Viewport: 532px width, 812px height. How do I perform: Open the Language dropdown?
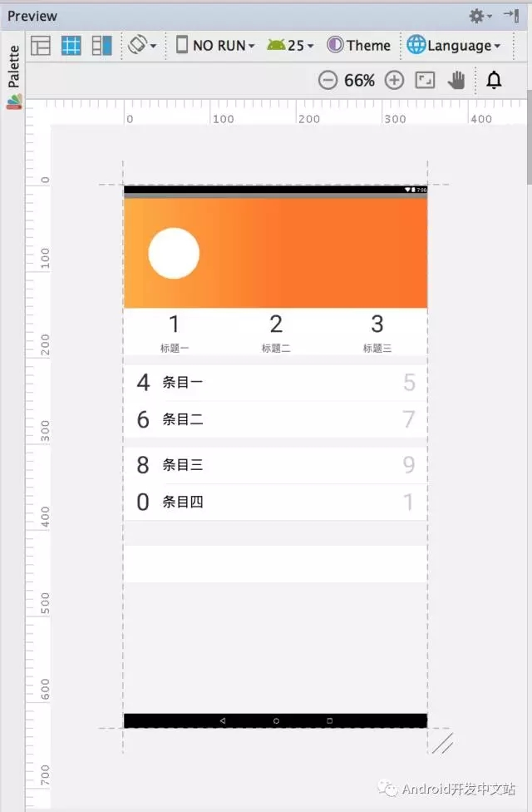(x=454, y=46)
